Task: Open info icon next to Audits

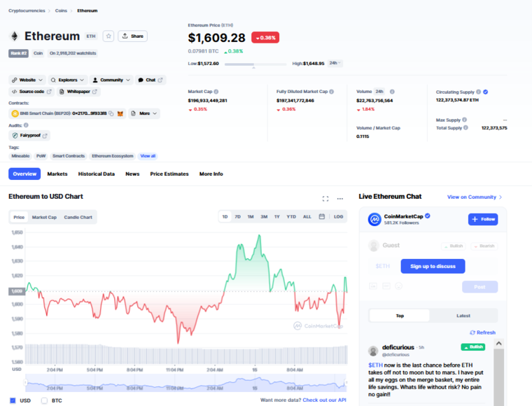Action: [x=26, y=125]
